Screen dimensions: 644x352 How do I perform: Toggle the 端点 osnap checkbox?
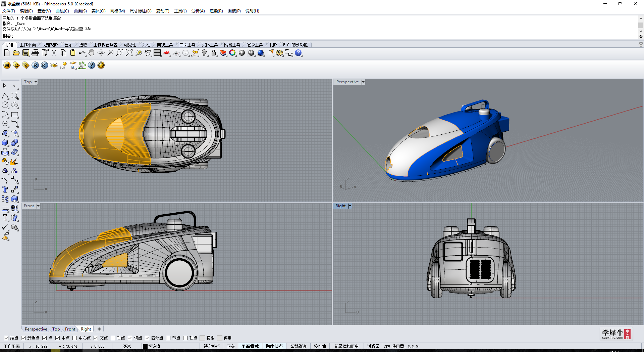point(6,338)
